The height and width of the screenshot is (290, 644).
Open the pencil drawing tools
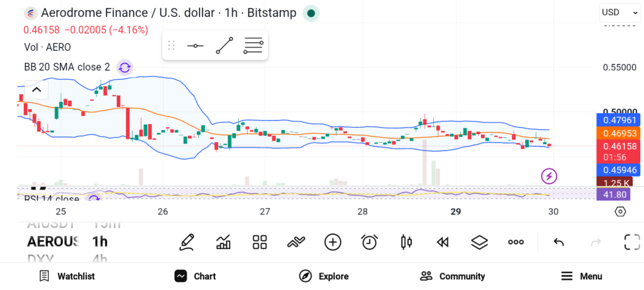pos(186,242)
